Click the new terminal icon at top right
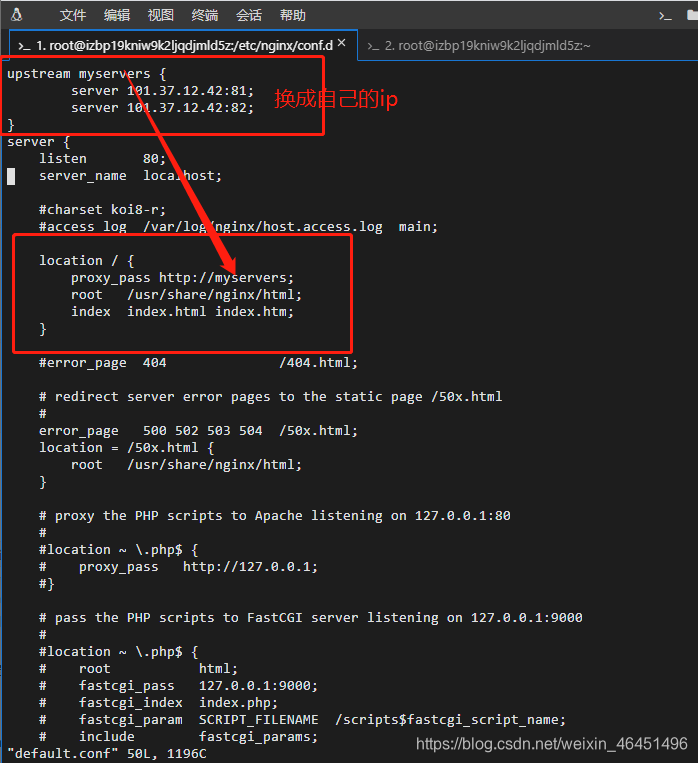The image size is (698, 763). (665, 17)
